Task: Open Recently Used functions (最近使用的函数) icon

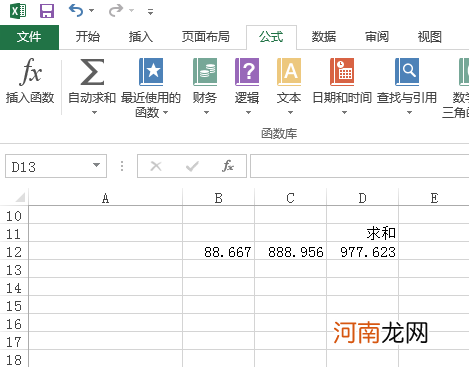Action: coord(151,72)
